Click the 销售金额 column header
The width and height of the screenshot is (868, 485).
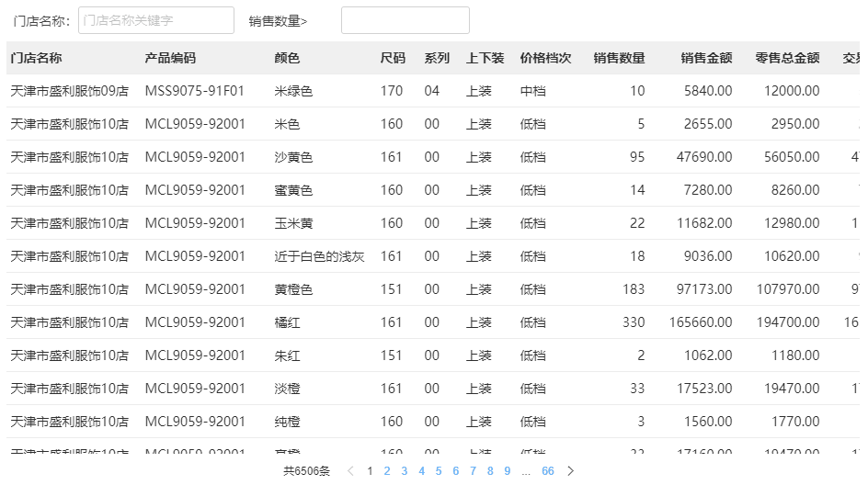pyautogui.click(x=706, y=58)
